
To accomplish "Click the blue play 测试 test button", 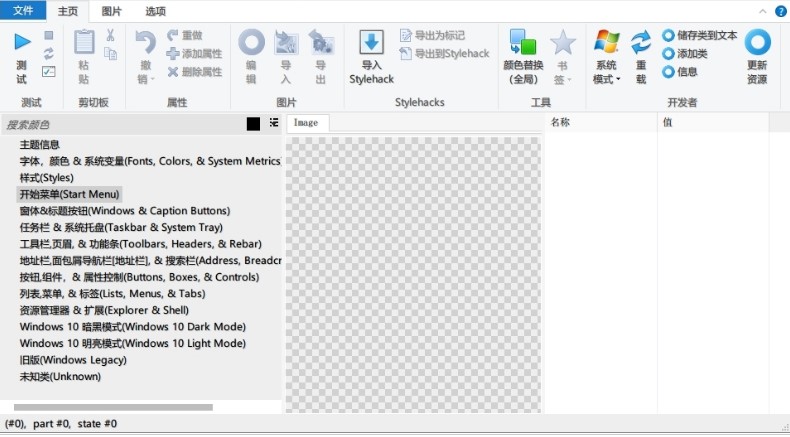I will pos(22,56).
